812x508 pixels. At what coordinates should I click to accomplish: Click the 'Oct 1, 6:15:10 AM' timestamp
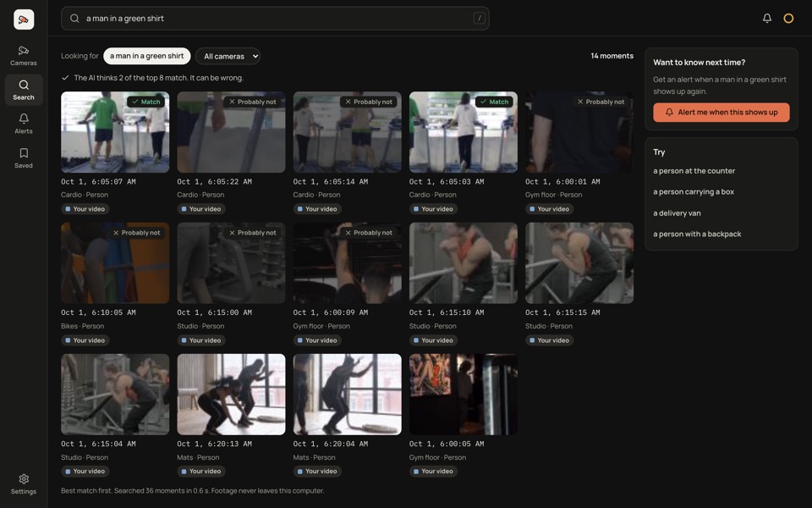(447, 312)
